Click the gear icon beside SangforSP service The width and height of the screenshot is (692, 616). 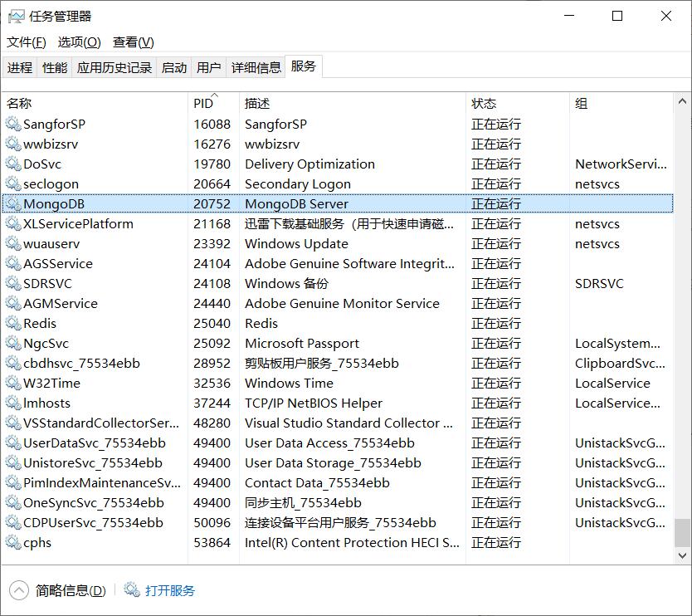[13, 124]
